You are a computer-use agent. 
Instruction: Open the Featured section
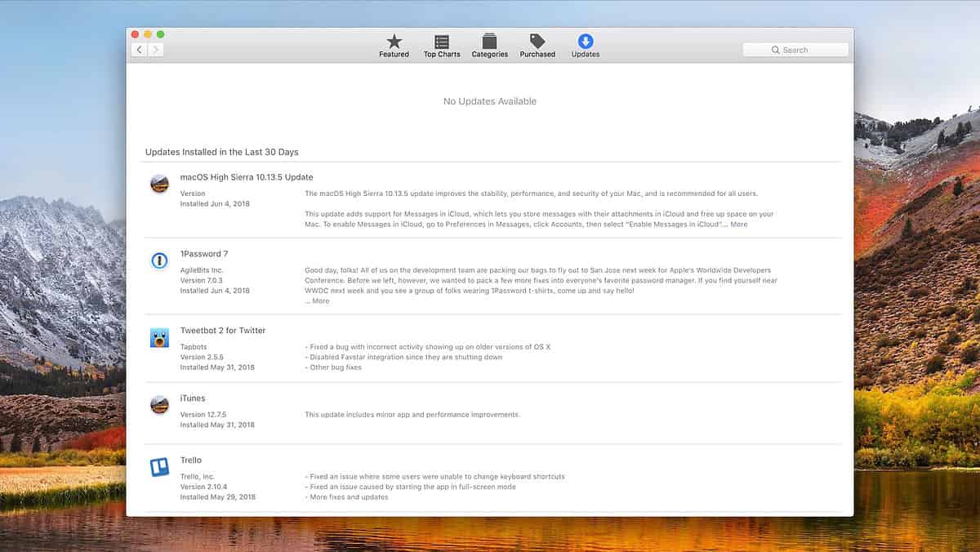click(x=394, y=45)
